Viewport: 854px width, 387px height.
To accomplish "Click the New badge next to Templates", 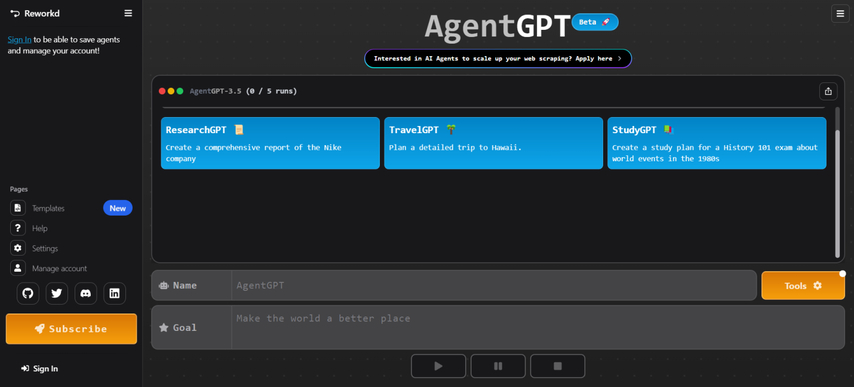I will coord(118,208).
